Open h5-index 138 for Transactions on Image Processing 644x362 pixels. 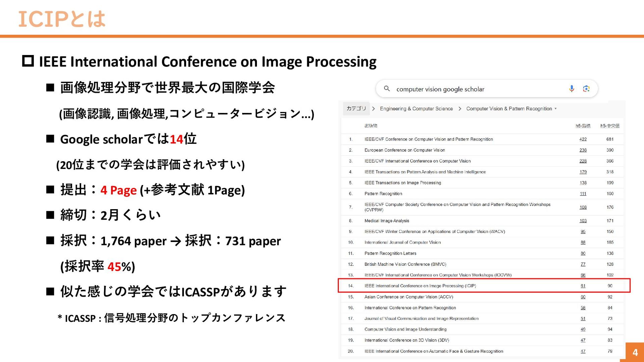[x=583, y=183]
